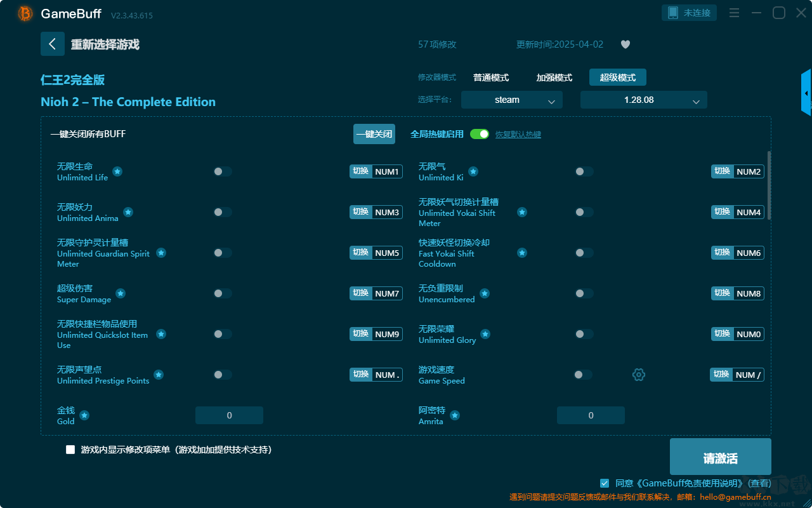Viewport: 812px width, 508px height.
Task: Click star beside Unlimited Prestige Points
Action: pyautogui.click(x=159, y=375)
